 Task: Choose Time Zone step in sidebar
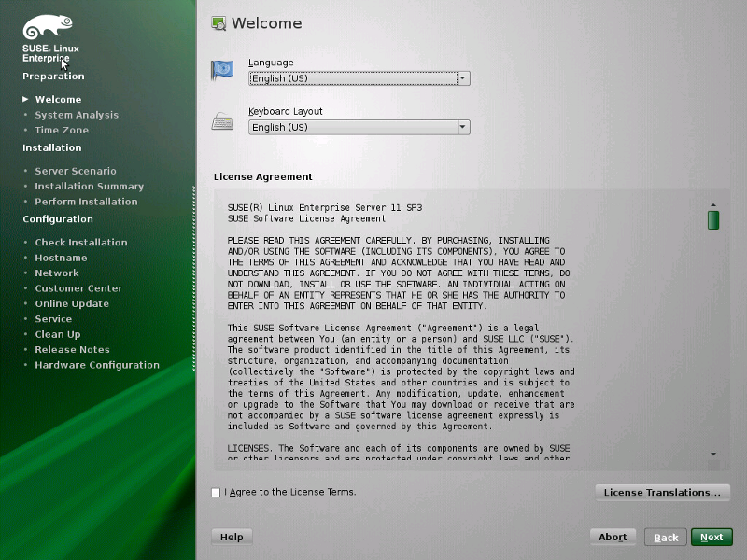click(62, 130)
